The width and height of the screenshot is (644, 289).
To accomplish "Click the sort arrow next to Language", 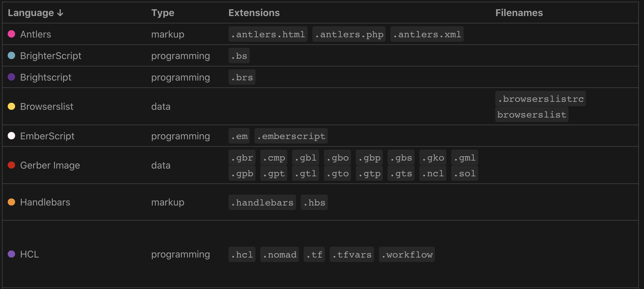I will coord(60,13).
